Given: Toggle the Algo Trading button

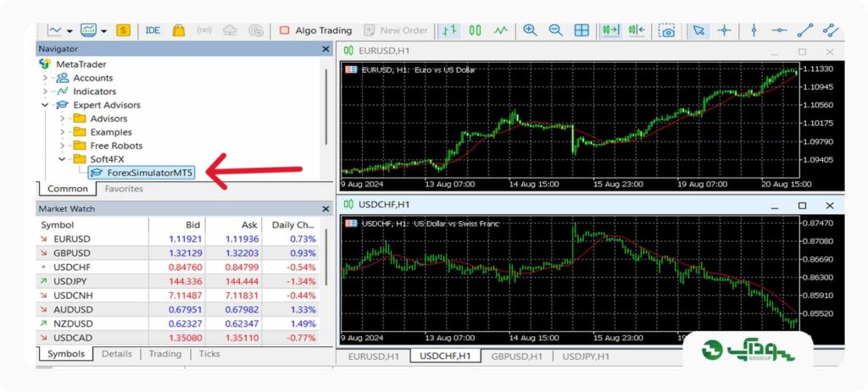Looking at the screenshot, I should click(315, 30).
